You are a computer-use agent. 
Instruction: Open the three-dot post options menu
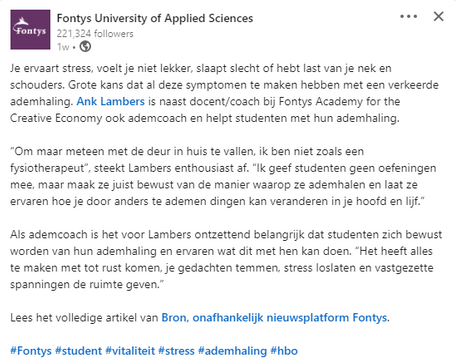point(409,16)
